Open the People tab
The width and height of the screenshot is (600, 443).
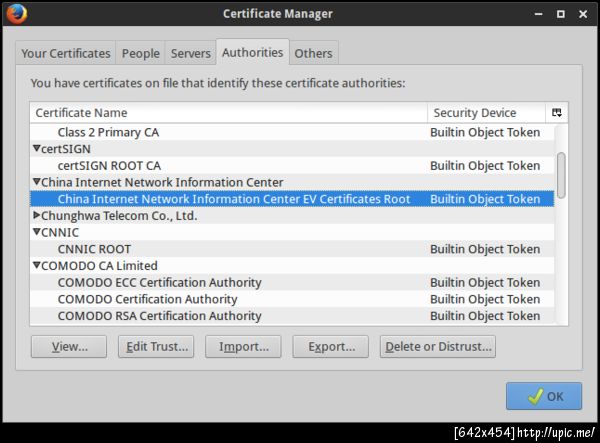coord(141,53)
